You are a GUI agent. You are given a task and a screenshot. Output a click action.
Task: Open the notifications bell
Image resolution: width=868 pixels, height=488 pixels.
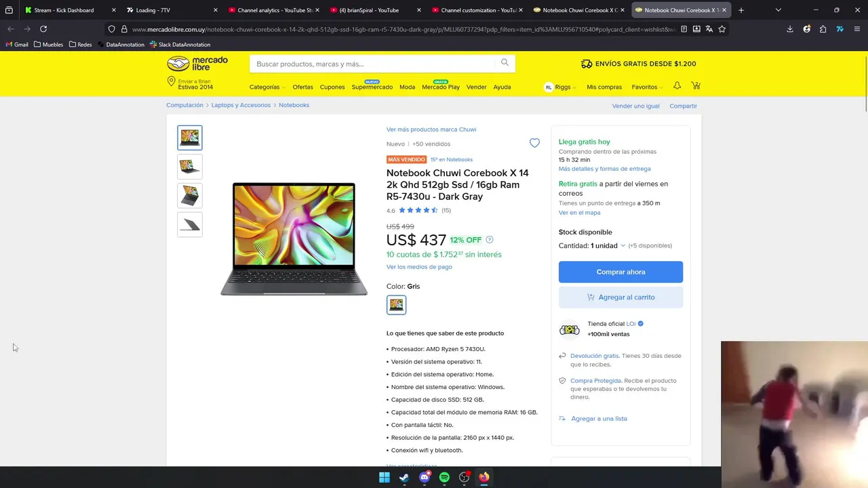(677, 86)
